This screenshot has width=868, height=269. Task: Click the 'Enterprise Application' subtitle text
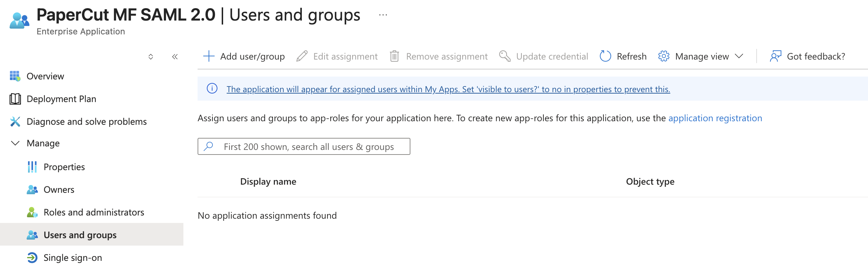(81, 32)
